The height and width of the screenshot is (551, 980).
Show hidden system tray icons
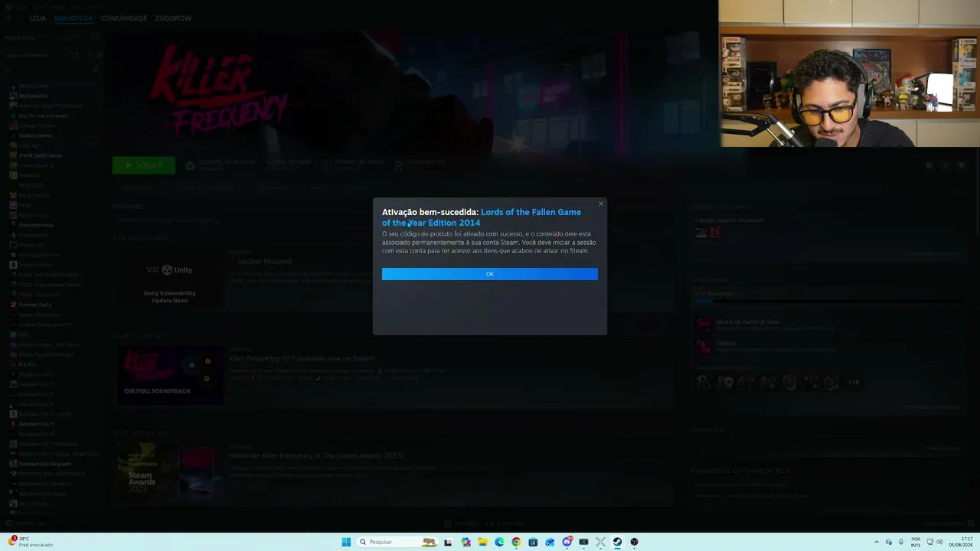pyautogui.click(x=877, y=542)
